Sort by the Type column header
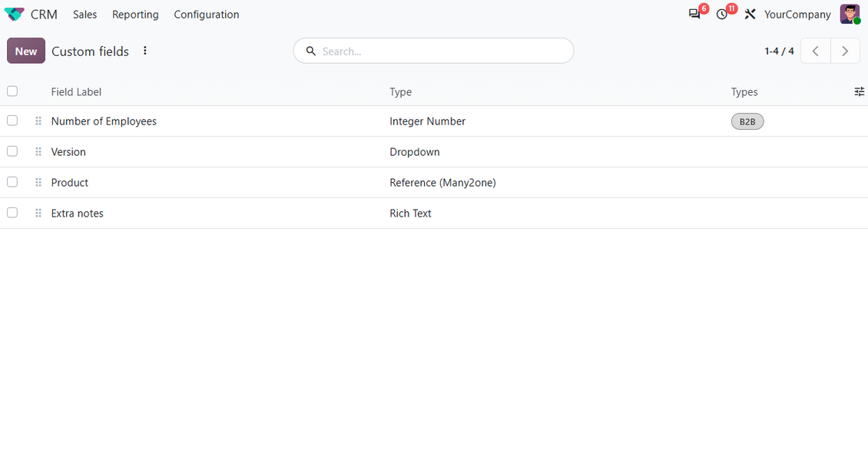Image resolution: width=868 pixels, height=457 pixels. 400,92
